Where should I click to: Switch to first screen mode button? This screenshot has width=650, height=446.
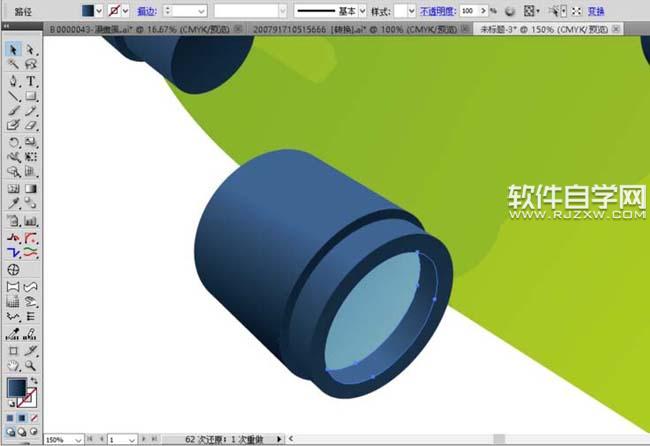[x=10, y=432]
